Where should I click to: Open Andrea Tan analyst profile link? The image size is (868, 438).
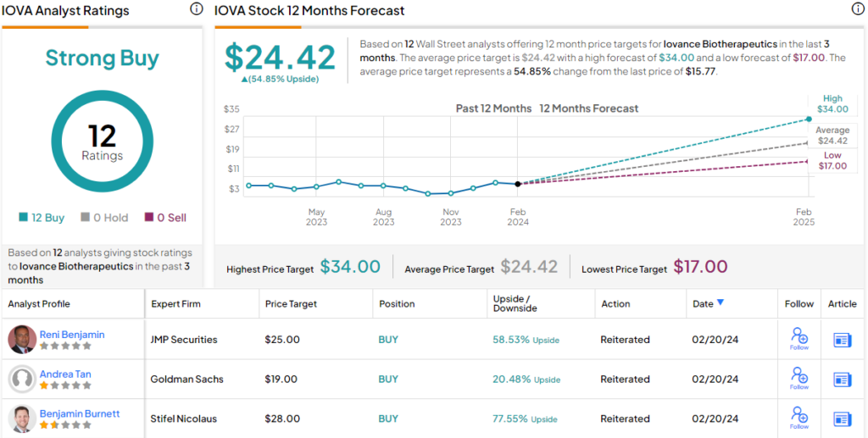tap(65, 374)
